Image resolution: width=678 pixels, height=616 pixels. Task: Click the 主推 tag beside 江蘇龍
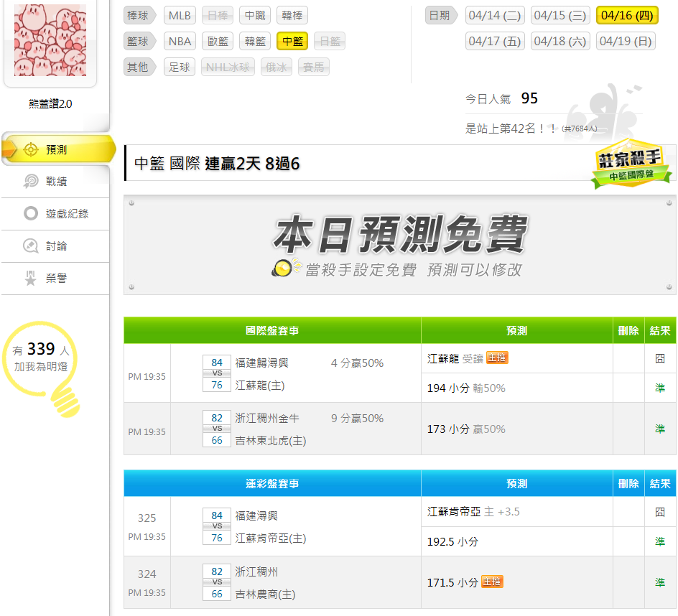497,358
